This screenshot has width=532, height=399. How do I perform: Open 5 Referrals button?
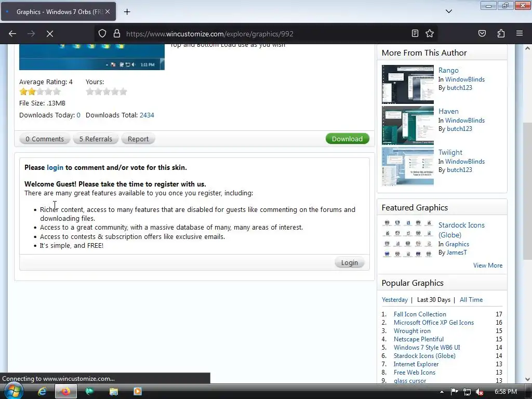coord(96,139)
